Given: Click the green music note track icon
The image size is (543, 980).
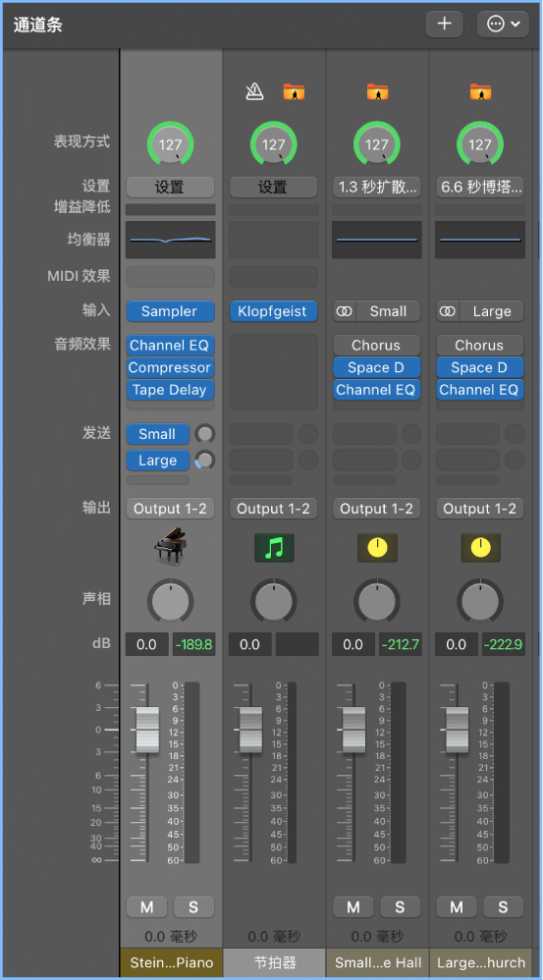Looking at the screenshot, I should pos(274,548).
